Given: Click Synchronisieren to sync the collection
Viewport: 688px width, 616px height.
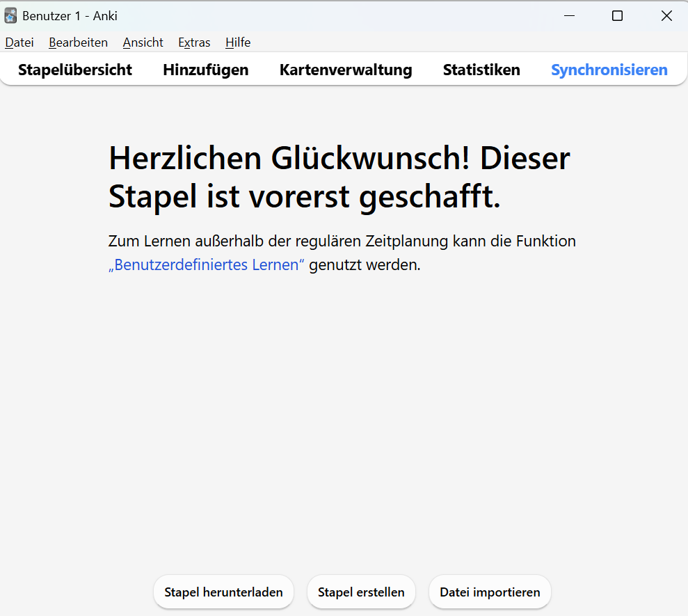Looking at the screenshot, I should (609, 70).
